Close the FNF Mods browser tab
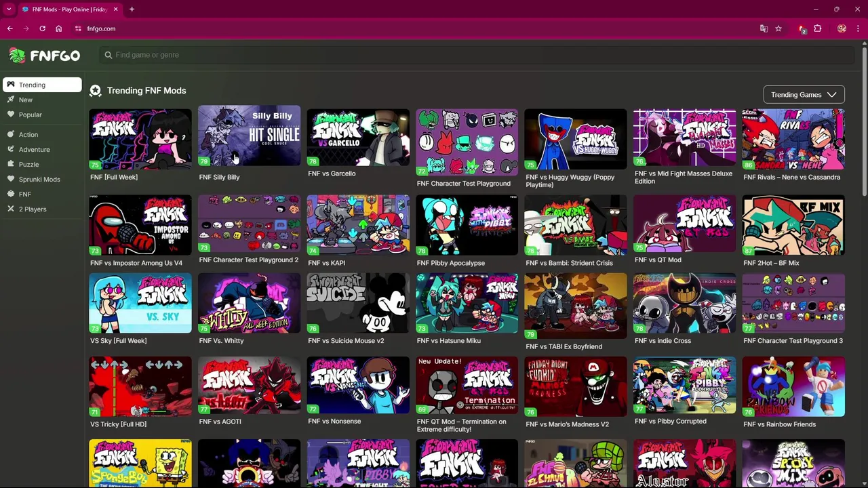 coord(115,9)
